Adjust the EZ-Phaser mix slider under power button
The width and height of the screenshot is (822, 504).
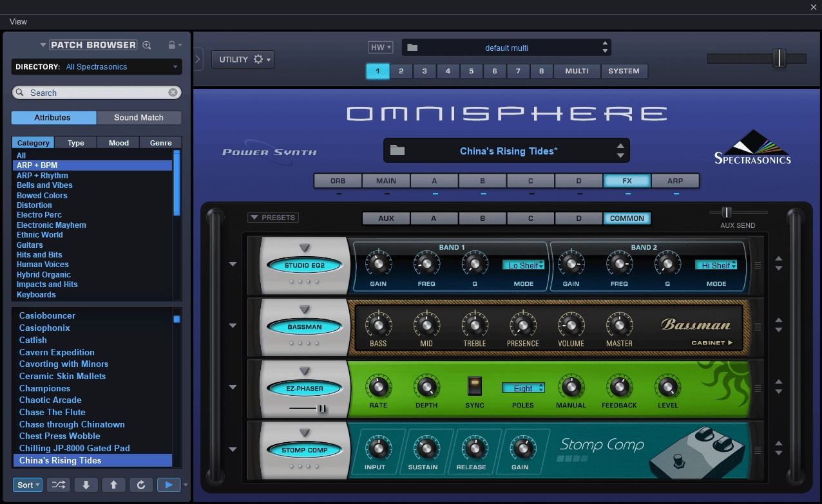pyautogui.click(x=323, y=408)
